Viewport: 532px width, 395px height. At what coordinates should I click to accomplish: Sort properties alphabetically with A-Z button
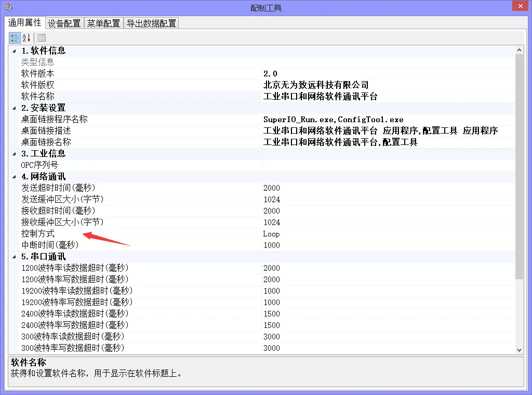tap(26, 38)
